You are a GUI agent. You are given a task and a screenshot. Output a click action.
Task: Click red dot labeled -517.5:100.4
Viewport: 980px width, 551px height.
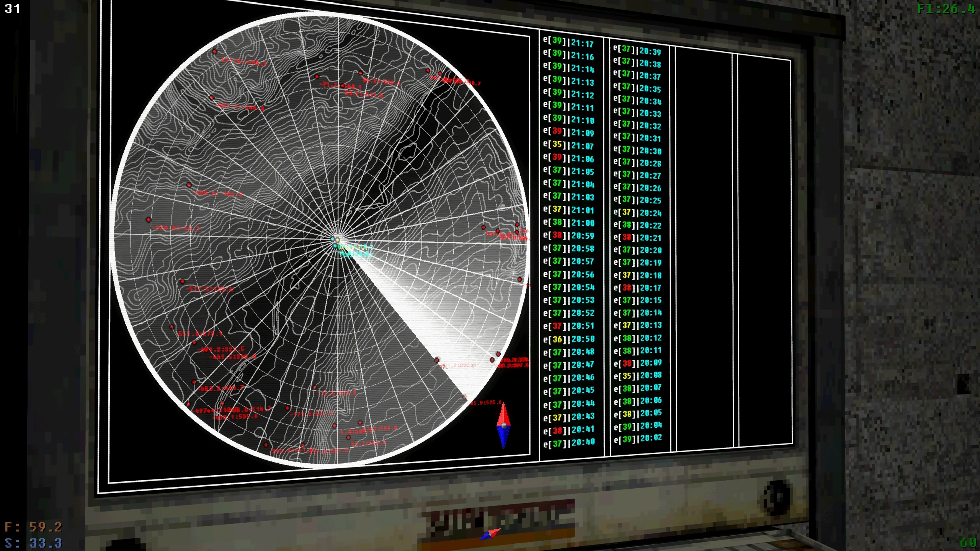coord(182,282)
